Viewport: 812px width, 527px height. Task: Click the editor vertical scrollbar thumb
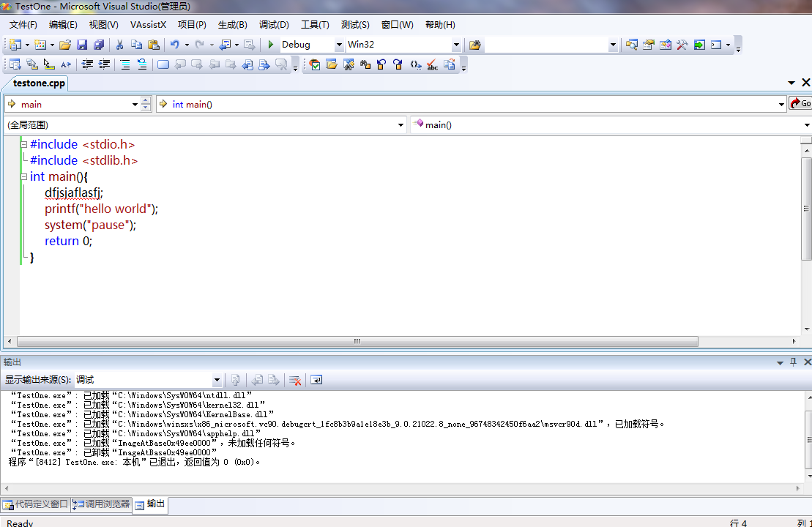(x=806, y=208)
